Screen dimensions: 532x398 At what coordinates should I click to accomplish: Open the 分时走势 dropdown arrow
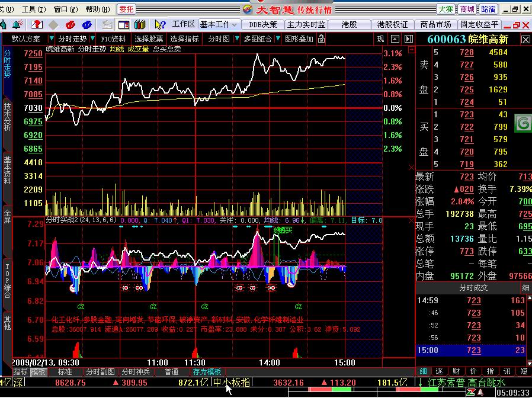pyautogui.click(x=93, y=38)
